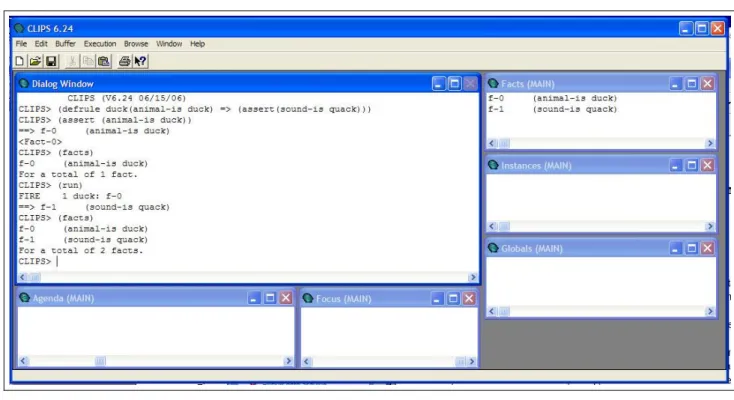The width and height of the screenshot is (734, 400).
Task: Close the Facts (MAIN) window
Action: coord(707,84)
